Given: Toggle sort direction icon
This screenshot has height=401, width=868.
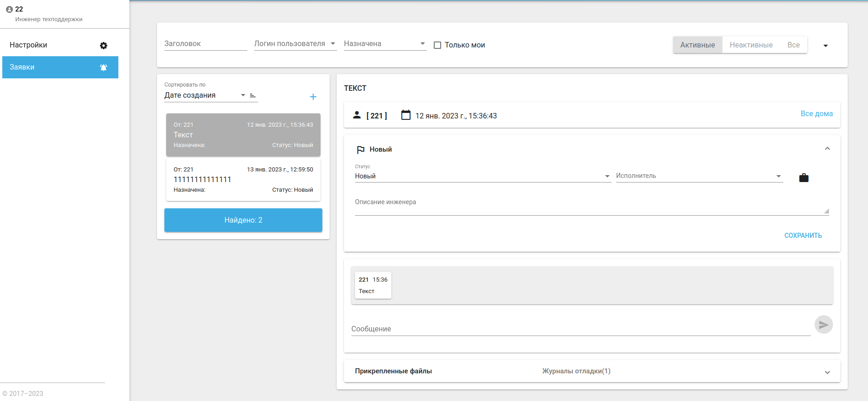Looking at the screenshot, I should 253,95.
